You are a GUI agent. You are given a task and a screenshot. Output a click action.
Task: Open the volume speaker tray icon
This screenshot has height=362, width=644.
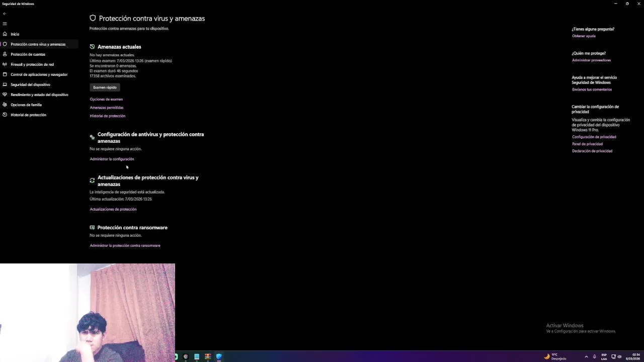619,356
